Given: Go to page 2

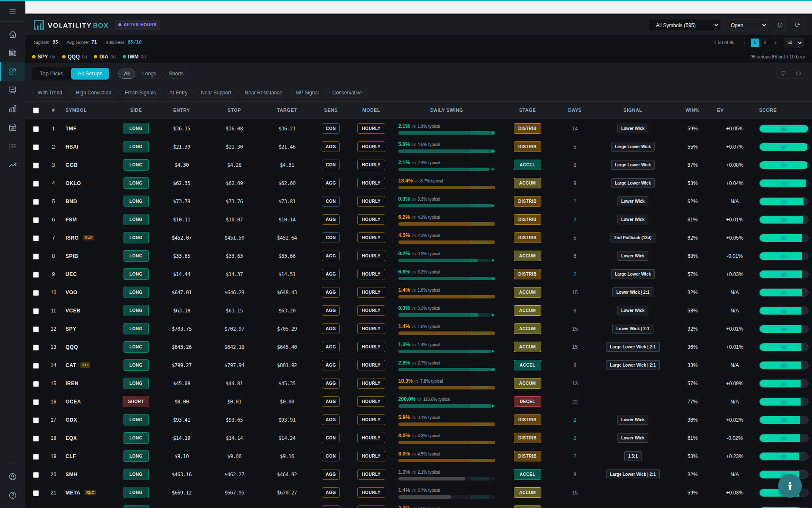Looking at the screenshot, I should point(765,43).
